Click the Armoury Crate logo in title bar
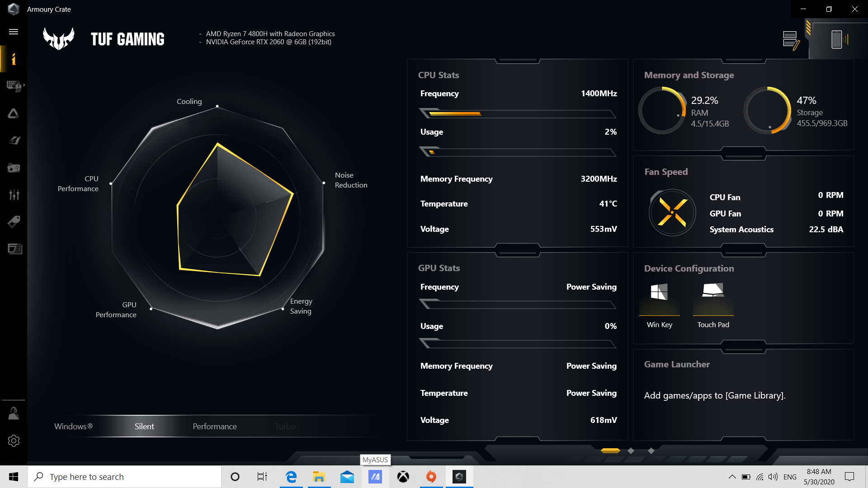Screen dimensions: 868x488 (x=14, y=9)
